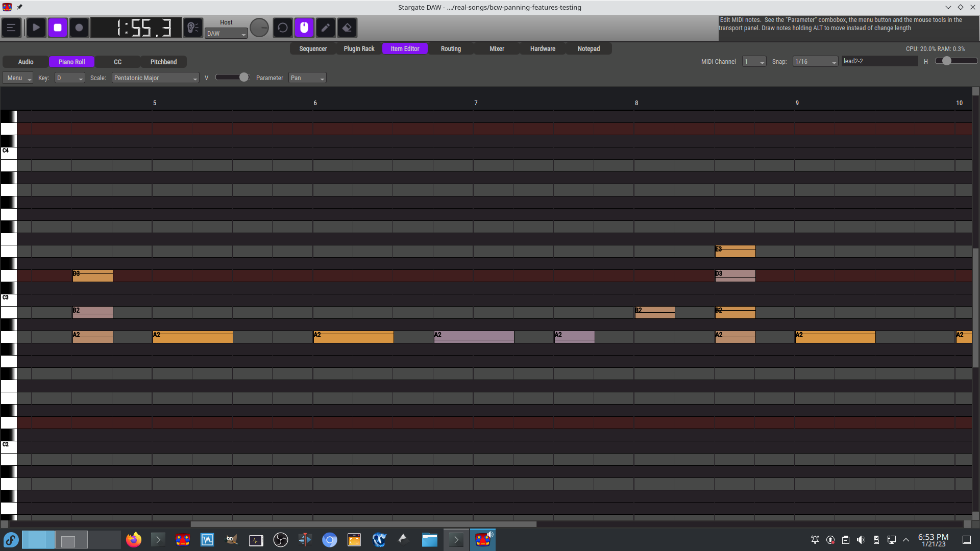This screenshot has width=980, height=551.
Task: Select the E3 note in bar 8
Action: point(735,251)
